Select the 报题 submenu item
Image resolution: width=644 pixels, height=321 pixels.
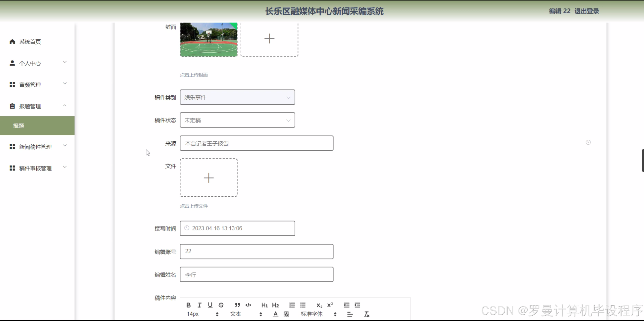point(19,125)
